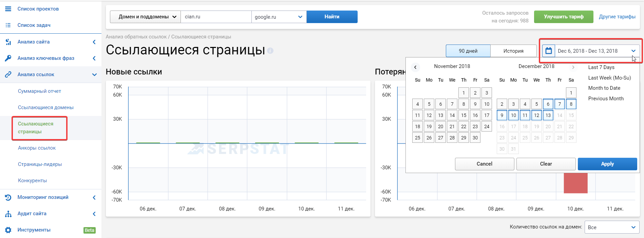Click the key icon for Анализ ключевых фраз
This screenshot has height=238, width=644.
8,58
